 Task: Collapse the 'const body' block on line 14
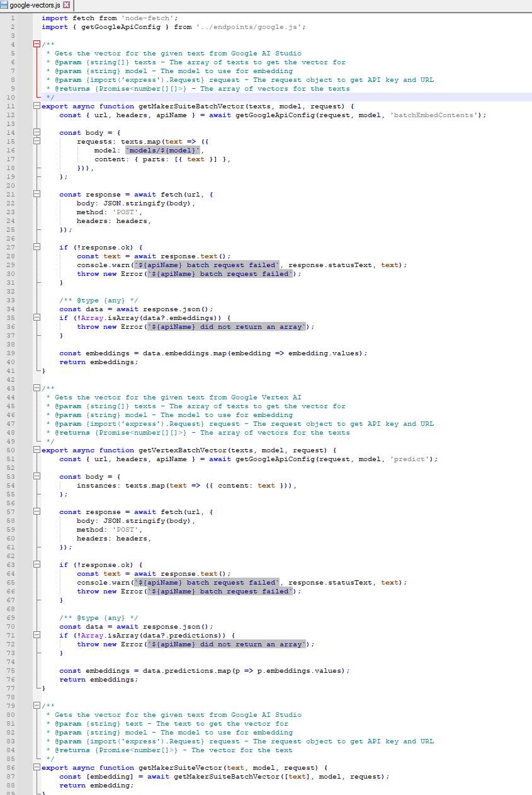pos(37,132)
